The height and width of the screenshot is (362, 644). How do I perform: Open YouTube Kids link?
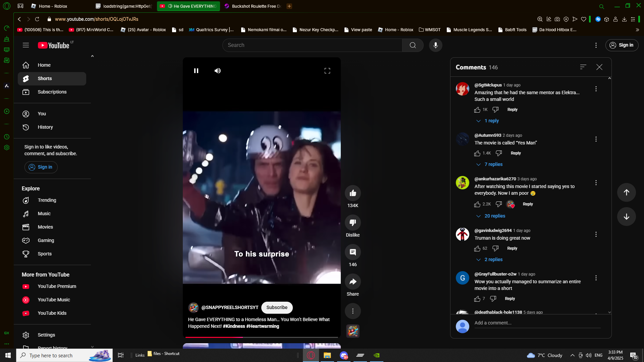pyautogui.click(x=52, y=313)
